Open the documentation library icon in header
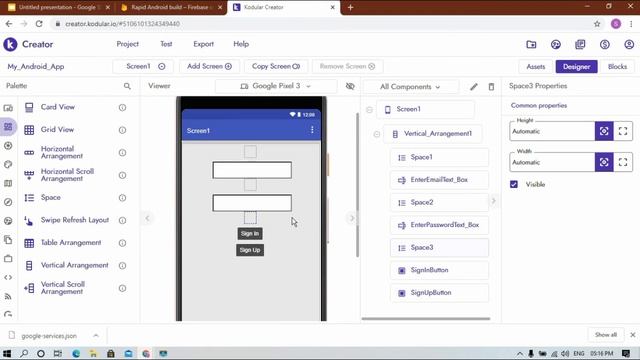 580,44
